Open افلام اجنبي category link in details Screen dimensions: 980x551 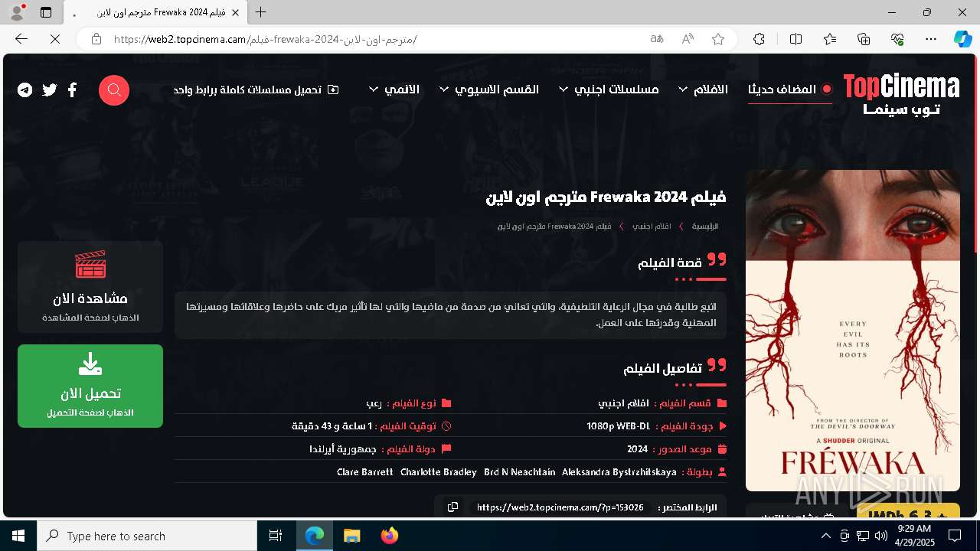[623, 403]
